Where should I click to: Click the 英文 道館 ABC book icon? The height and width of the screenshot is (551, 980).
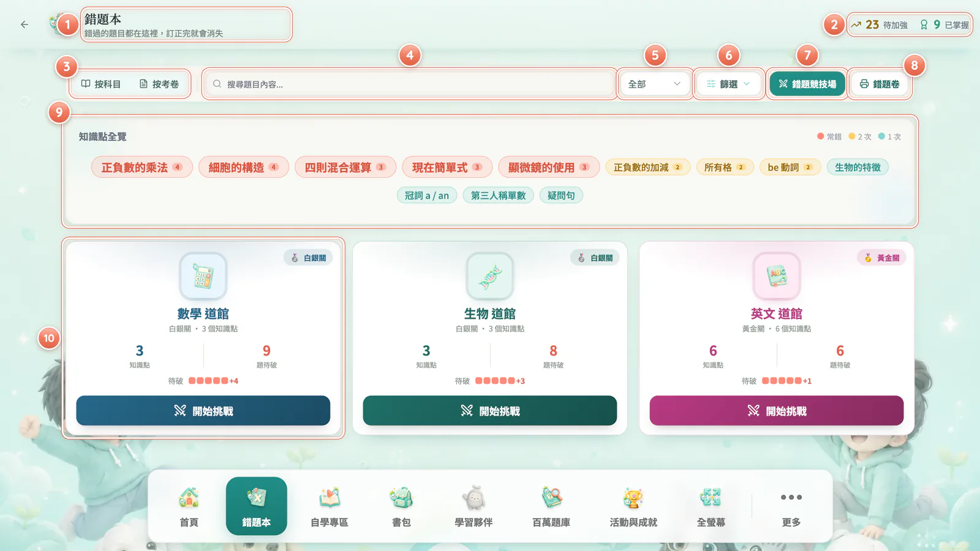click(x=777, y=276)
